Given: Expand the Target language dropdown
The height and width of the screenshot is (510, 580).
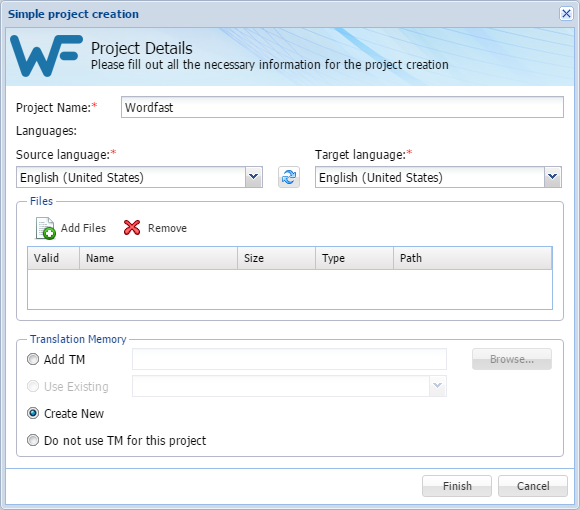Looking at the screenshot, I should coord(553,177).
